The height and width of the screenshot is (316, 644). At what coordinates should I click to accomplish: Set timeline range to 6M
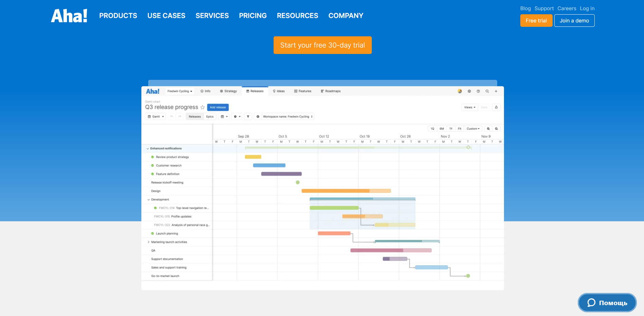(x=441, y=129)
